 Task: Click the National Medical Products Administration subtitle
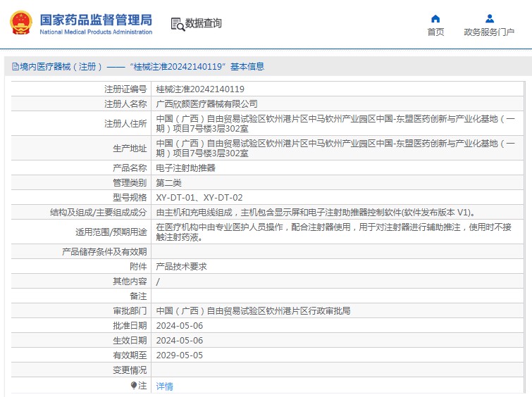(95, 32)
